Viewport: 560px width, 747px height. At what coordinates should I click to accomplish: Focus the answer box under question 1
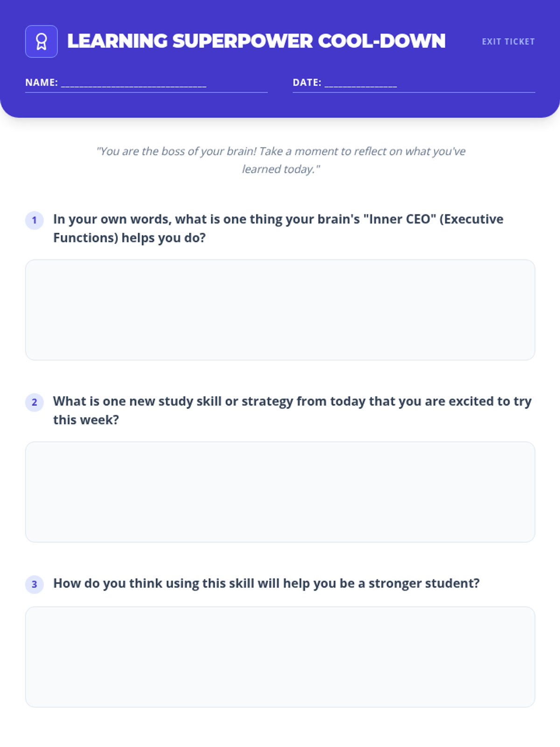(280, 310)
